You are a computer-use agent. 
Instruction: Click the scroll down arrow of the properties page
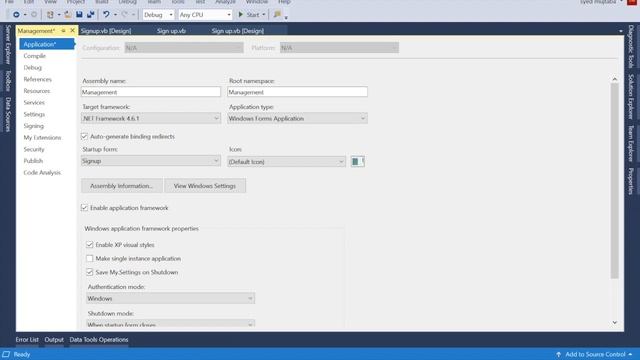pyautogui.click(x=615, y=322)
